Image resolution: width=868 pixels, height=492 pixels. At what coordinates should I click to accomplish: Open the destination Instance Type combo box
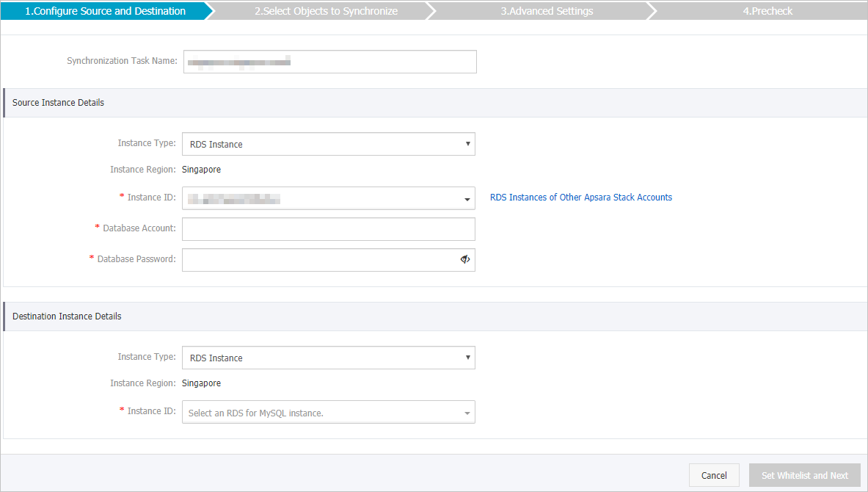(x=328, y=358)
